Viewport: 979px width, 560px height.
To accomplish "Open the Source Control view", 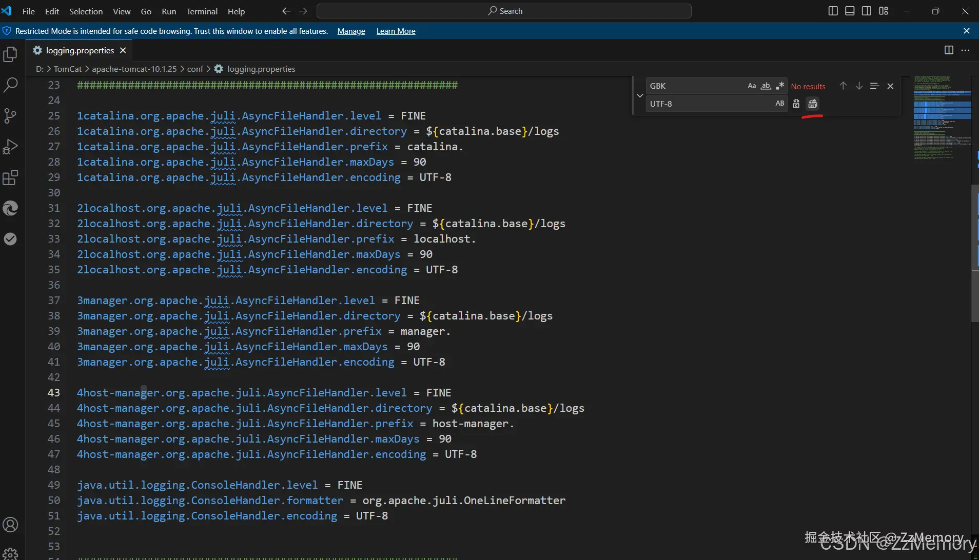I will (x=10, y=116).
